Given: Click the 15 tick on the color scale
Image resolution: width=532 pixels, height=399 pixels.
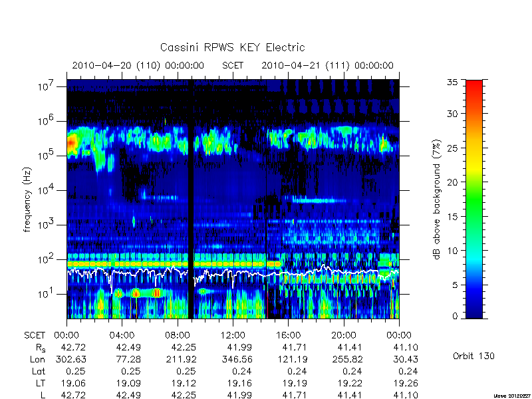Looking at the screenshot, I should (x=452, y=216).
